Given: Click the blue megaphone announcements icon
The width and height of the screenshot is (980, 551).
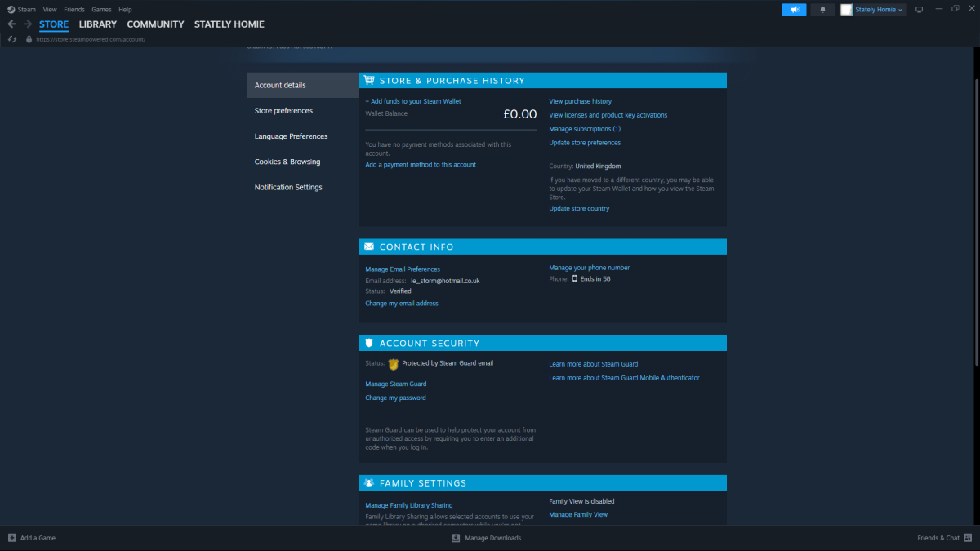Looking at the screenshot, I should (793, 10).
